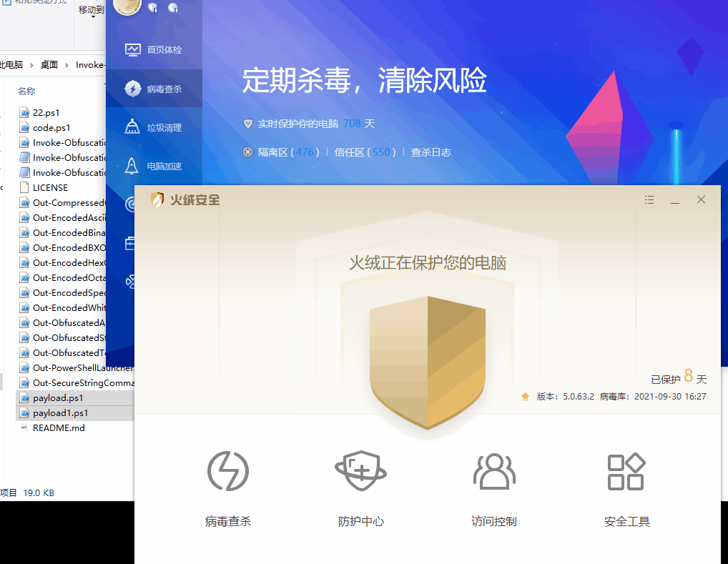Minimize the Huorong window
The width and height of the screenshot is (728, 564).
675,200
